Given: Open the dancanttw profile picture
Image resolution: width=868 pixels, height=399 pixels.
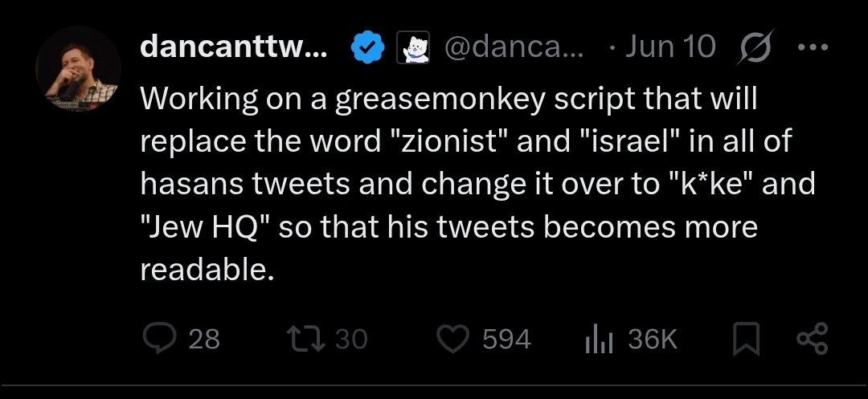Looking at the screenshot, I should [78, 68].
